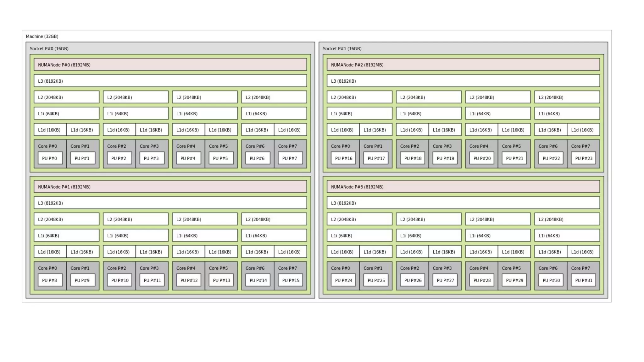Screen dimensions: 644x362
Task: Click the PU P#28 box
Action: tap(482, 280)
